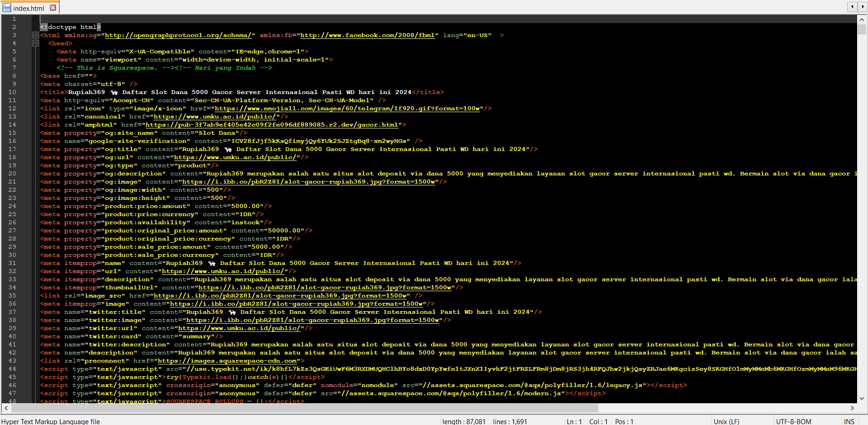868x425 pixels.
Task: Collapse the html tag fold marker on line 3
Action: click(35, 35)
